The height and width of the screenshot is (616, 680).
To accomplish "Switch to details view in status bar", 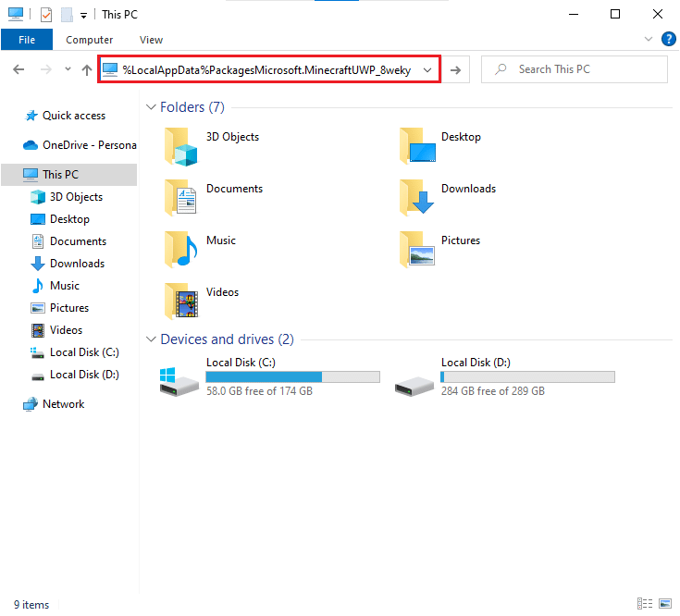I will tap(644, 605).
